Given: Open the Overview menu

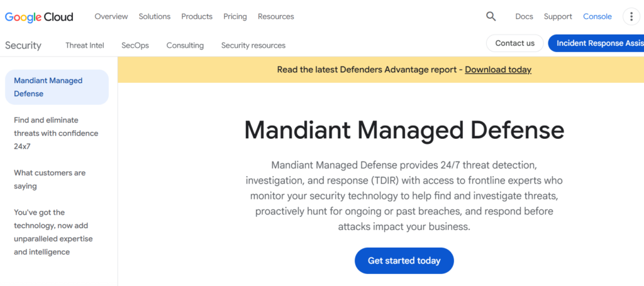Looking at the screenshot, I should coord(111,16).
